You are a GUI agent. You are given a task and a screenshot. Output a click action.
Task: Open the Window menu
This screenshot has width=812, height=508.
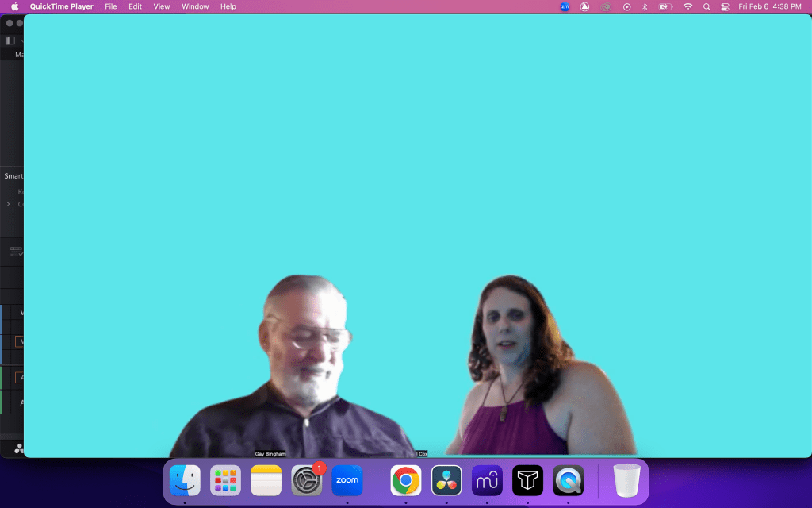pos(195,6)
